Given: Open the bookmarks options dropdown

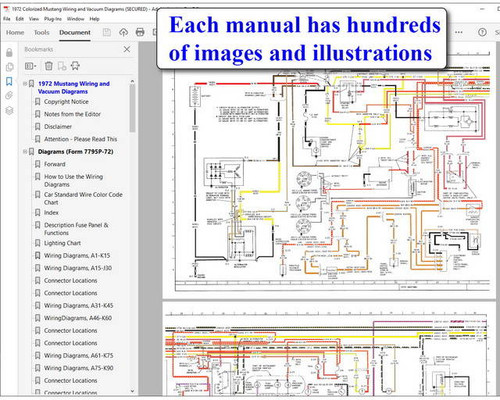Looking at the screenshot, I should [x=31, y=66].
